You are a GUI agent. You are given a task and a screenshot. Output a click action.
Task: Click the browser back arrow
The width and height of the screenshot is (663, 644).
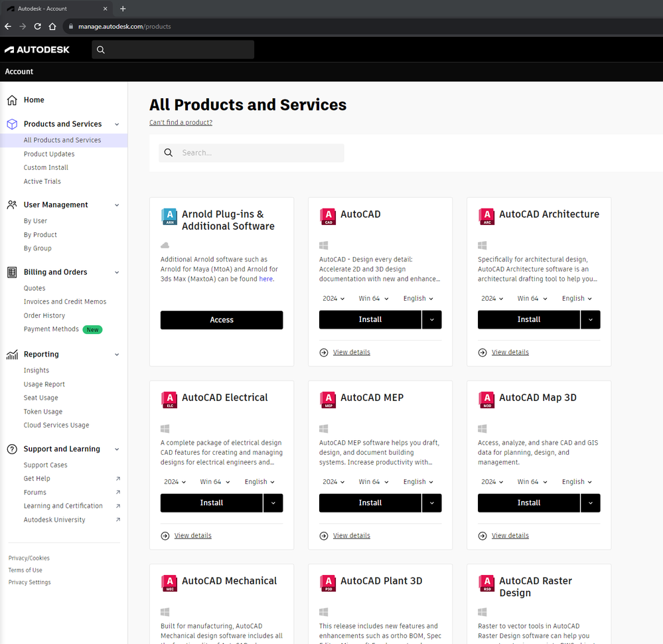pyautogui.click(x=8, y=27)
